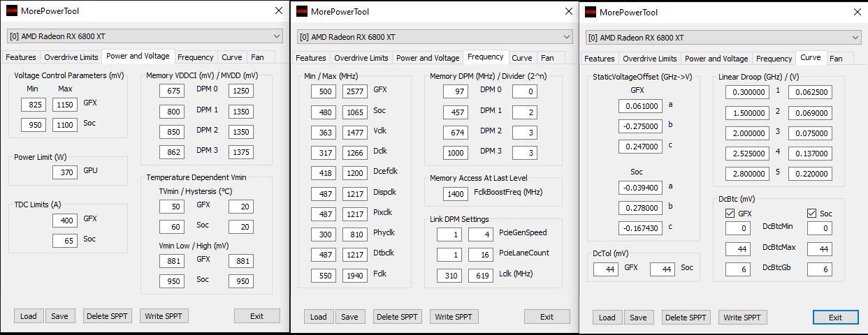The width and height of the screenshot is (868, 335).
Task: Click MorePowerTool app icon in right window title bar
Action: [x=591, y=12]
